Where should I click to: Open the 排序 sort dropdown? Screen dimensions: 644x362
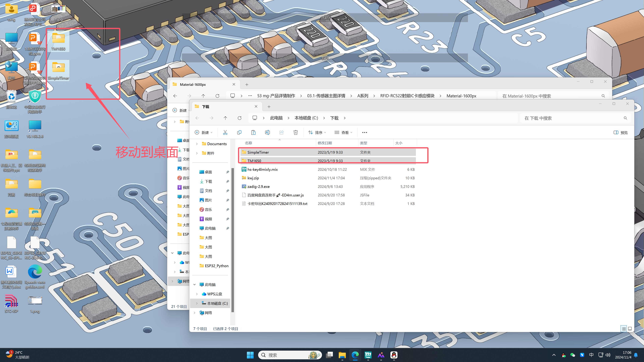tap(317, 132)
